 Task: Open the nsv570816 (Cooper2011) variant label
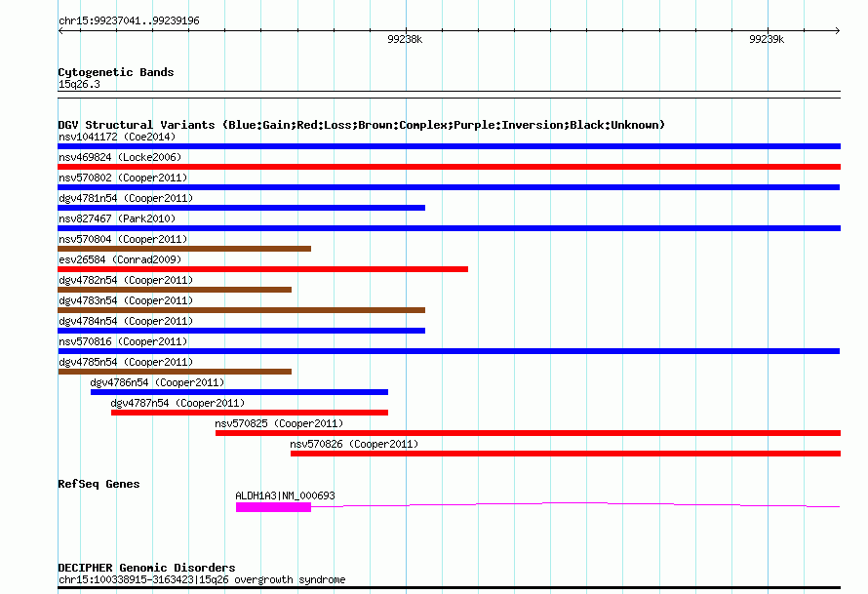coord(123,341)
